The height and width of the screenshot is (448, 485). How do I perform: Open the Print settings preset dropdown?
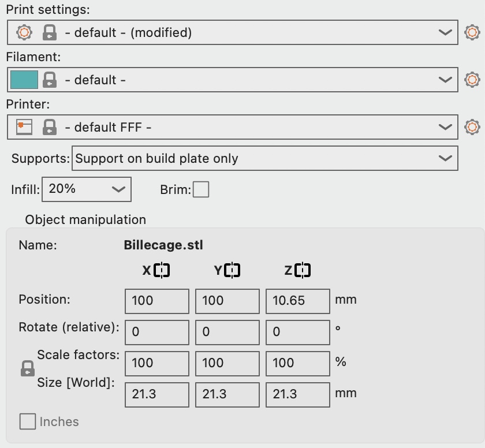click(x=445, y=32)
